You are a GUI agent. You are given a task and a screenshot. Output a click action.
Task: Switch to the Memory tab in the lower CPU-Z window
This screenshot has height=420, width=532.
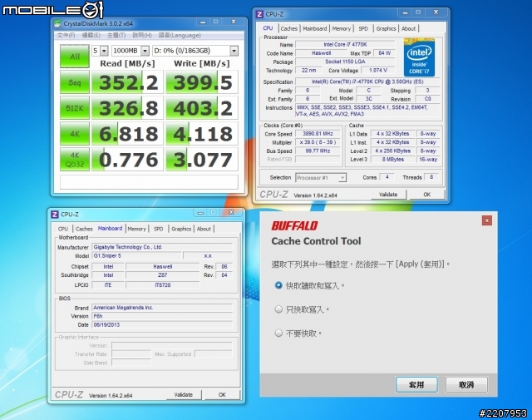click(x=136, y=229)
